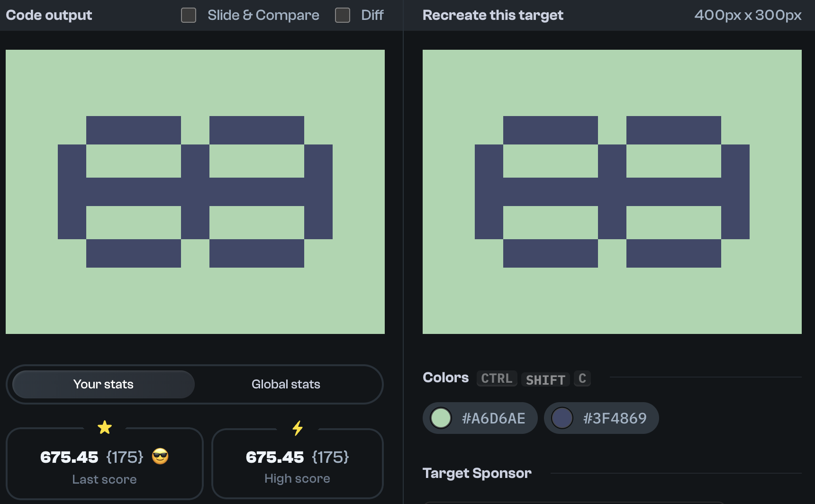Click the sunglasses emoji next to the score

point(161,457)
